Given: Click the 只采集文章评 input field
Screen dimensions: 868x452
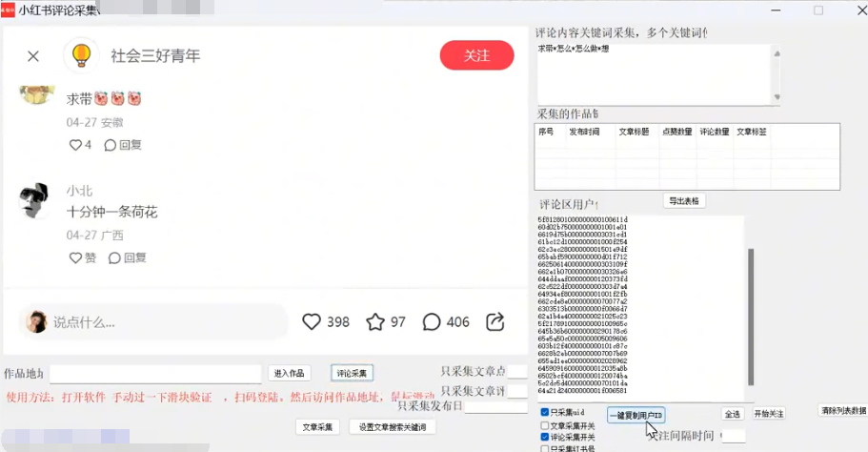Looking at the screenshot, I should [x=517, y=392].
